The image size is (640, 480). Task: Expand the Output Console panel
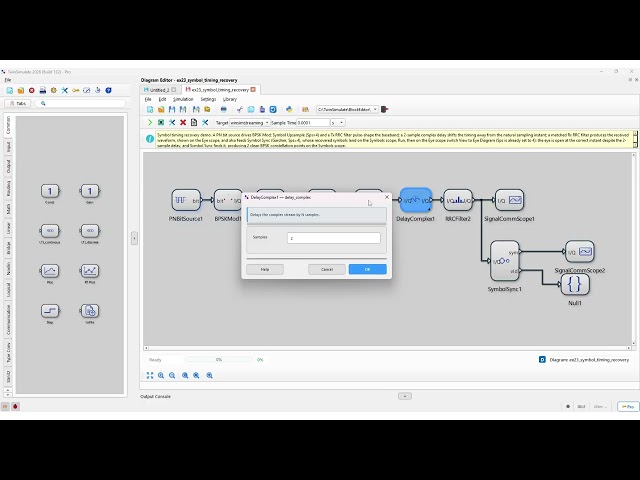coord(405,396)
